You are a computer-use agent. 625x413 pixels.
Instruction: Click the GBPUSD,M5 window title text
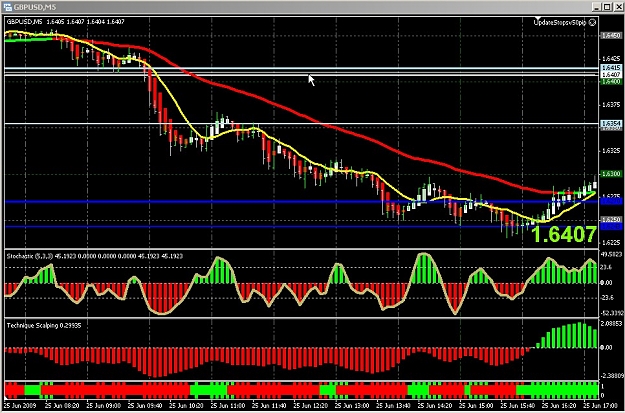[35, 7]
